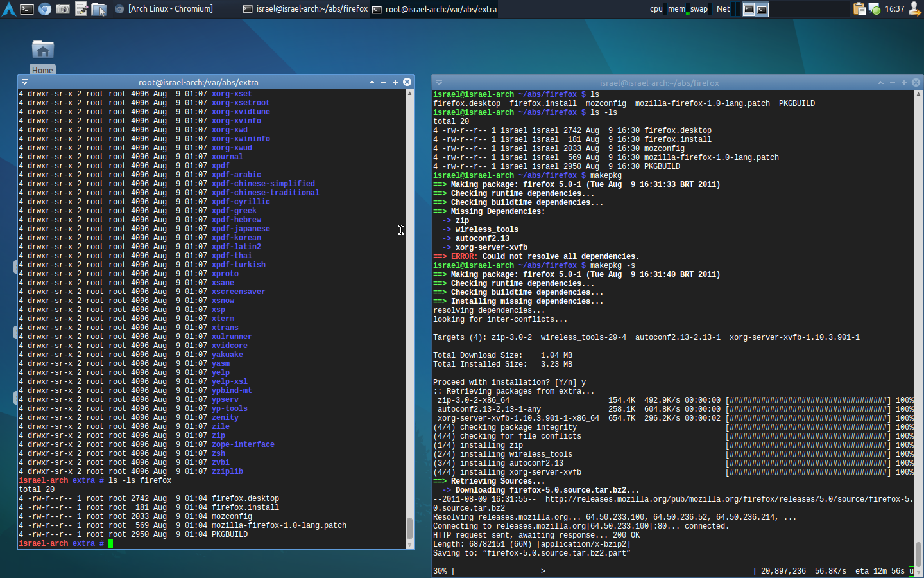Open the Arch Linux applications menu

click(x=9, y=9)
